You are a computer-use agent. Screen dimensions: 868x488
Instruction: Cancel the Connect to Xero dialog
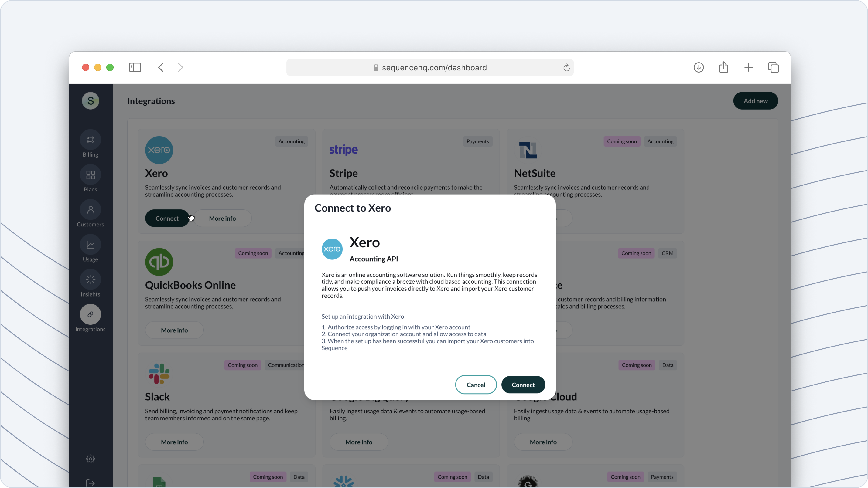point(476,385)
